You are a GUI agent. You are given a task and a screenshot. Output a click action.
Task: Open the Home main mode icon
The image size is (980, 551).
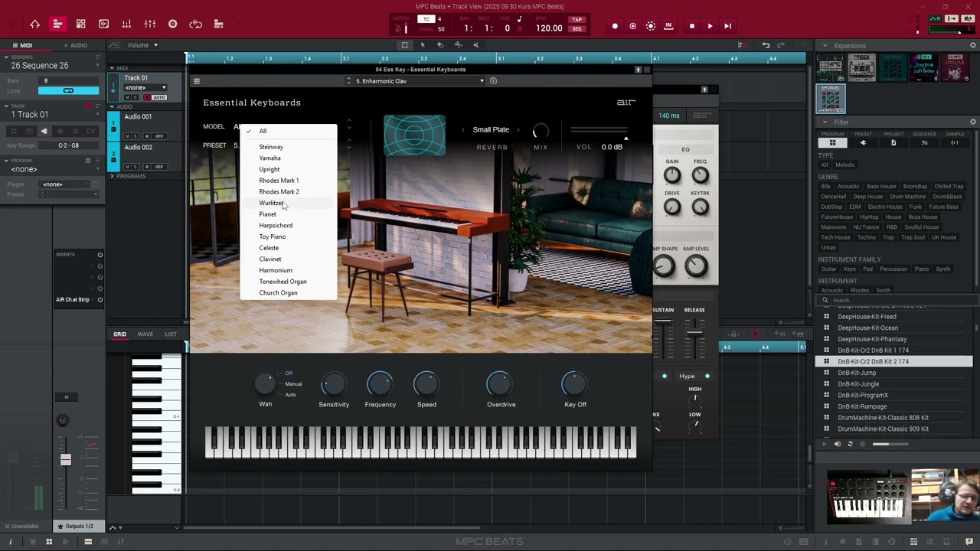pyautogui.click(x=34, y=24)
